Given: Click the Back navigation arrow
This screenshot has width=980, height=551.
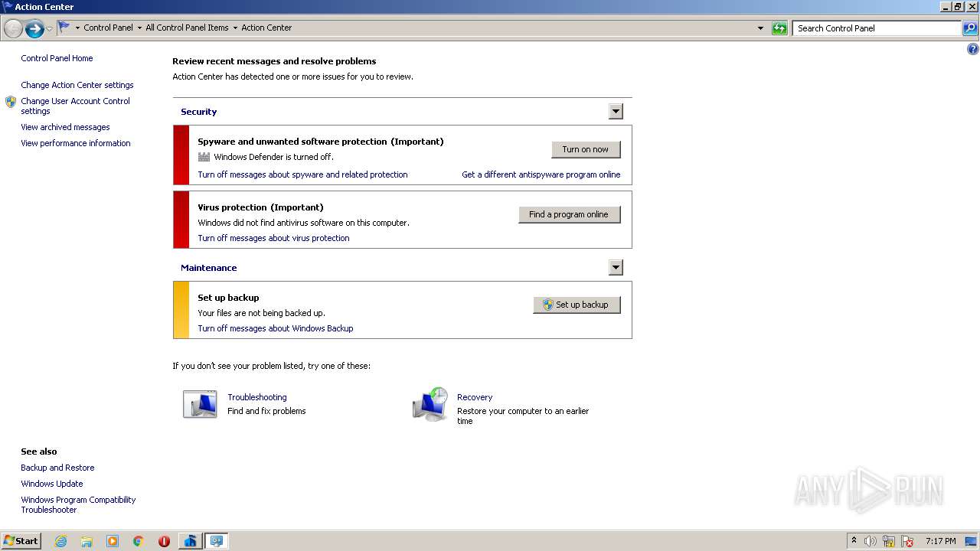Looking at the screenshot, I should pos(13,29).
